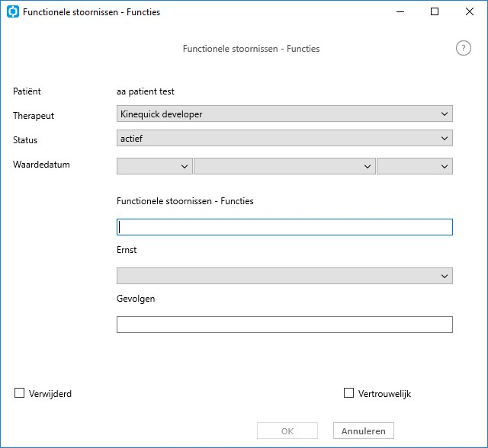Open the Waardedatum day dropdown
The width and height of the screenshot is (488, 448).
[x=155, y=166]
